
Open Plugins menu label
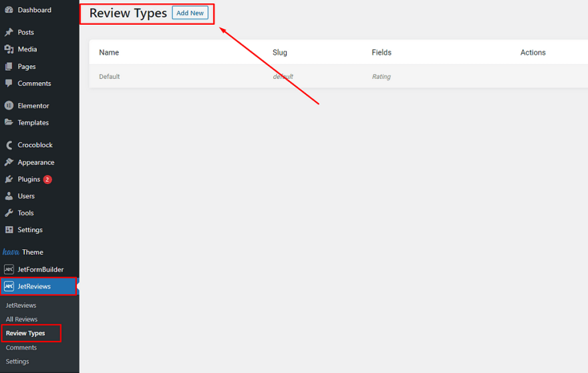[x=29, y=179]
